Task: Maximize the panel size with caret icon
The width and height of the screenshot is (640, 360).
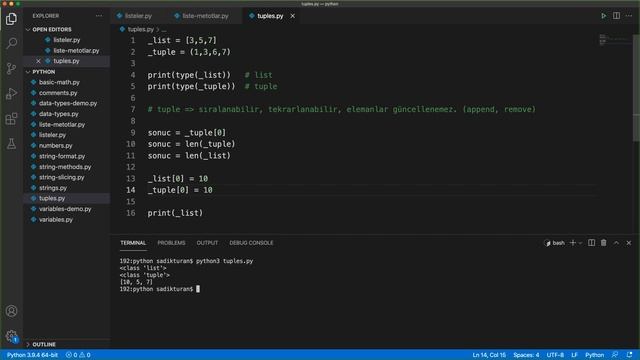Action: (616, 243)
